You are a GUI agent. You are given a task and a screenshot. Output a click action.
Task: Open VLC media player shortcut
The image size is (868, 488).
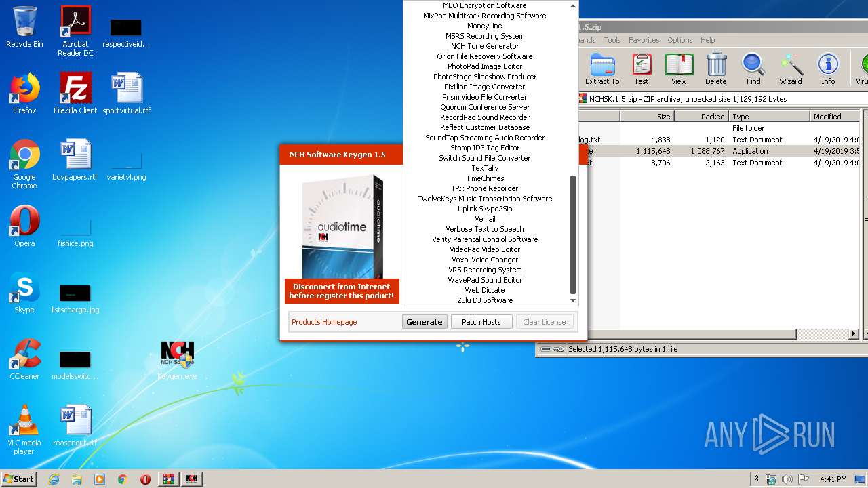[x=24, y=430]
